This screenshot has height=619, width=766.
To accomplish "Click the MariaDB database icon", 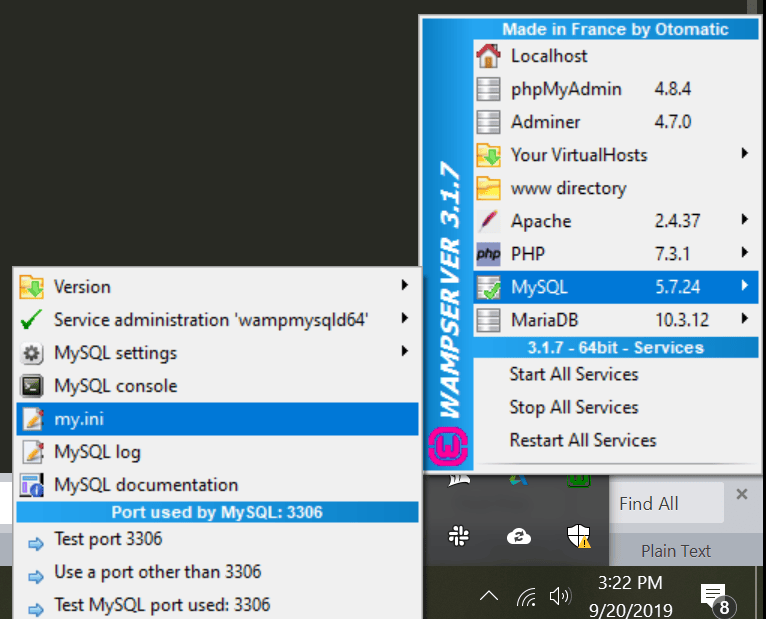I will coord(489,320).
